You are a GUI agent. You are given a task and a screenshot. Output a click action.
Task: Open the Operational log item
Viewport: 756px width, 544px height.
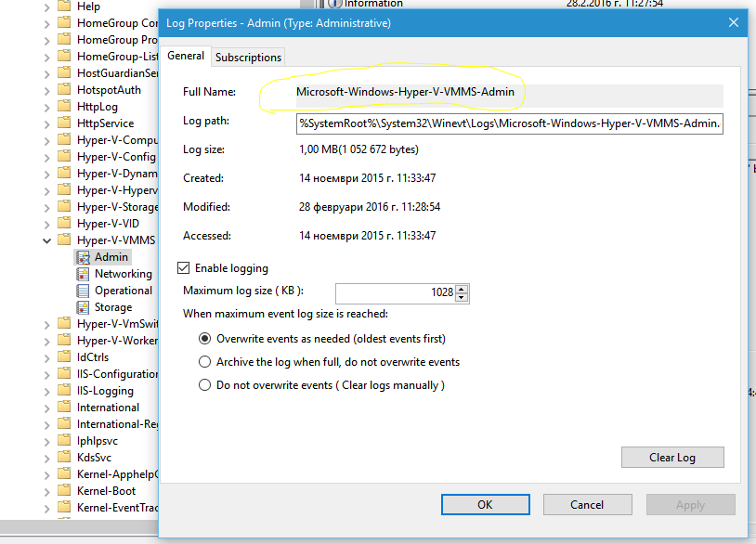tap(123, 291)
